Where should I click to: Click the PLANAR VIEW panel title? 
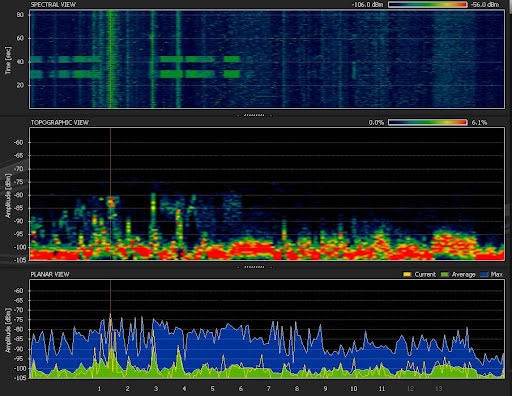[50, 274]
